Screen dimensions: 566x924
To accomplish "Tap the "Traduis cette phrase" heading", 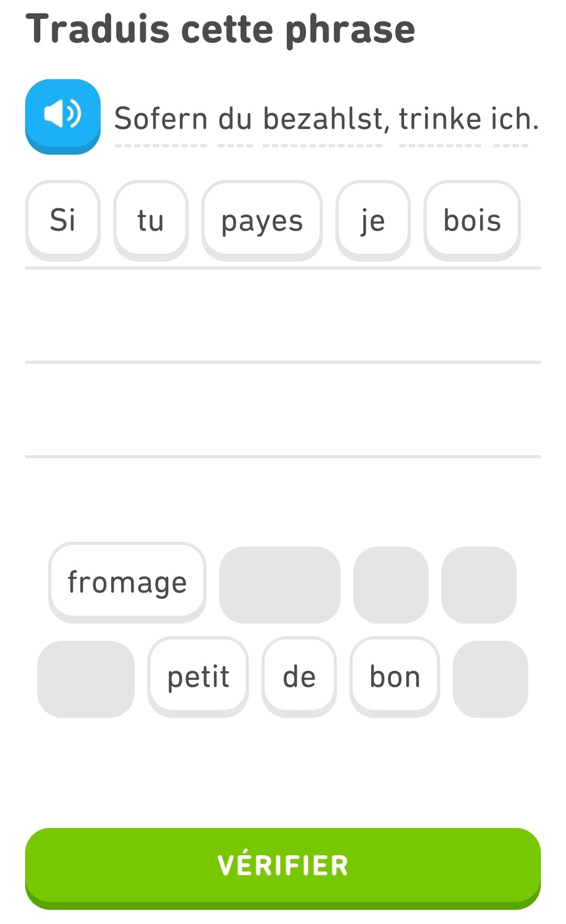I will point(220,29).
